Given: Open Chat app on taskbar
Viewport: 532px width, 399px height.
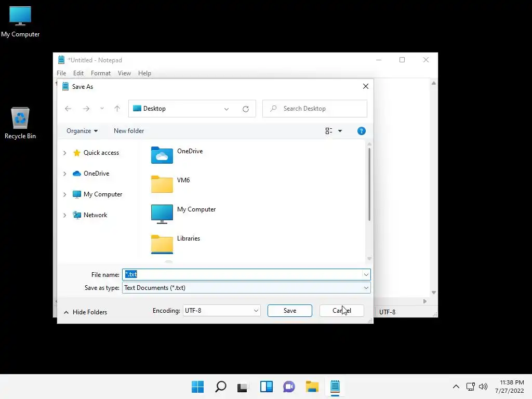Looking at the screenshot, I should 289,387.
